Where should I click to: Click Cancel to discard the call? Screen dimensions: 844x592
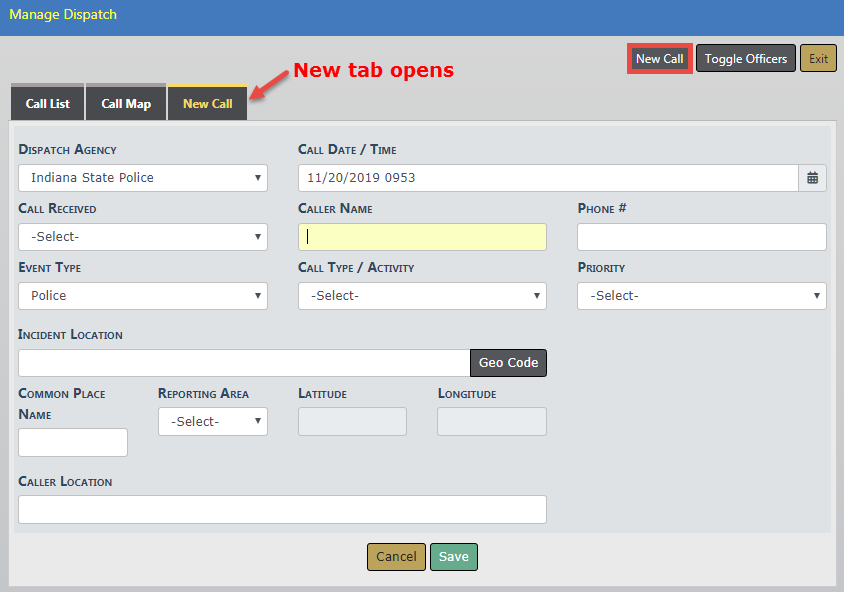[x=396, y=557]
